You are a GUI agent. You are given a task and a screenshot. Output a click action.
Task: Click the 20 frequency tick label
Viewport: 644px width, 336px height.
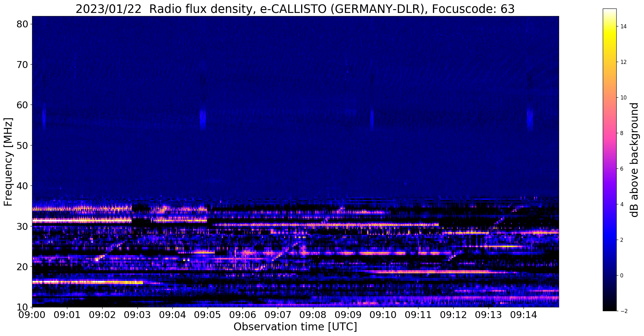coord(22,266)
